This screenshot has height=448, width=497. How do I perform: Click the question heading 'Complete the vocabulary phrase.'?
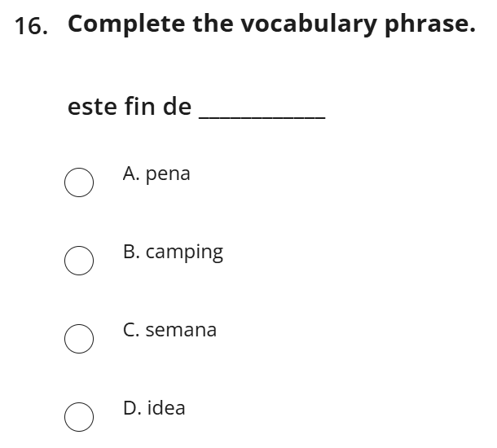[271, 24]
